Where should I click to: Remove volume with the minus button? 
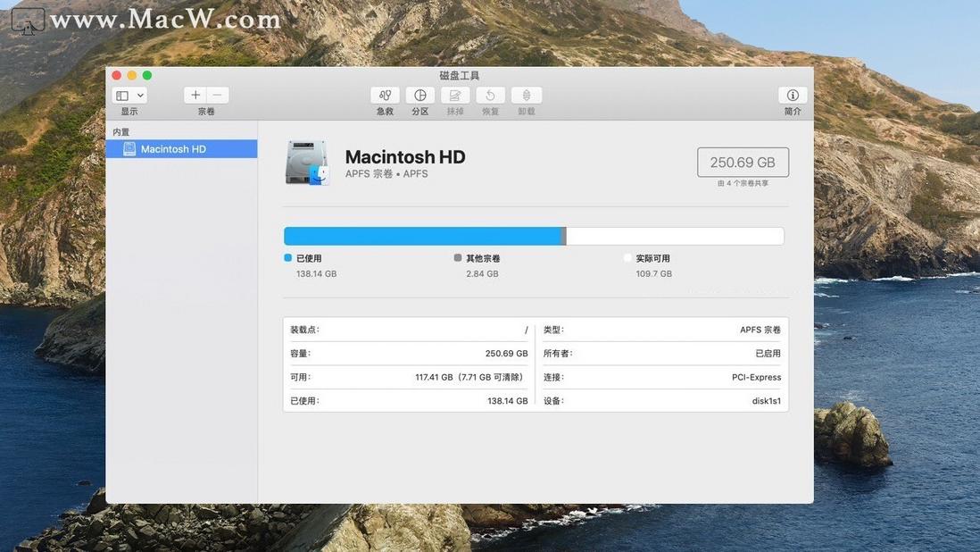pos(218,95)
